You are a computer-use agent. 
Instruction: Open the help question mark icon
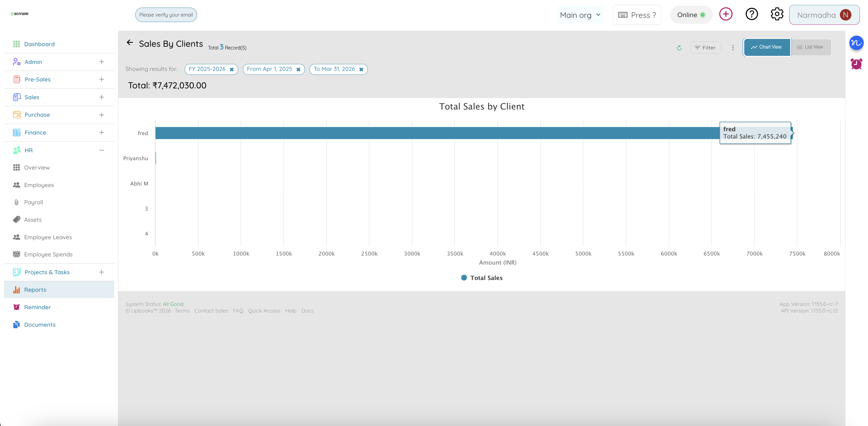[x=752, y=14]
